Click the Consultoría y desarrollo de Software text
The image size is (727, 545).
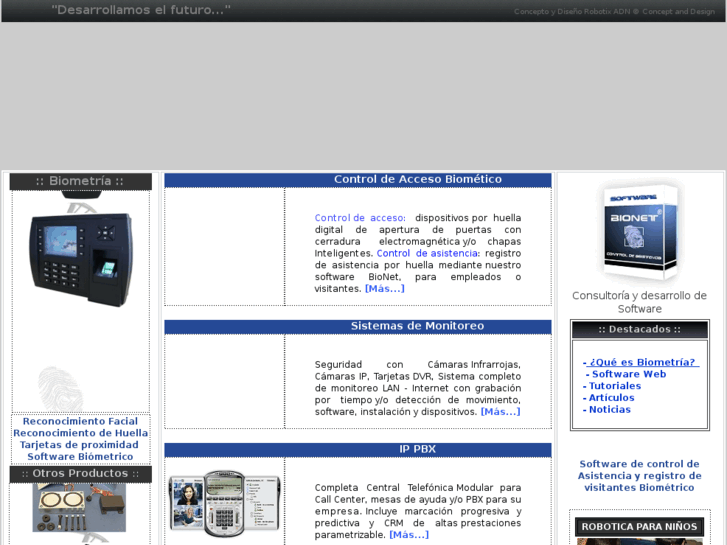coord(639,302)
